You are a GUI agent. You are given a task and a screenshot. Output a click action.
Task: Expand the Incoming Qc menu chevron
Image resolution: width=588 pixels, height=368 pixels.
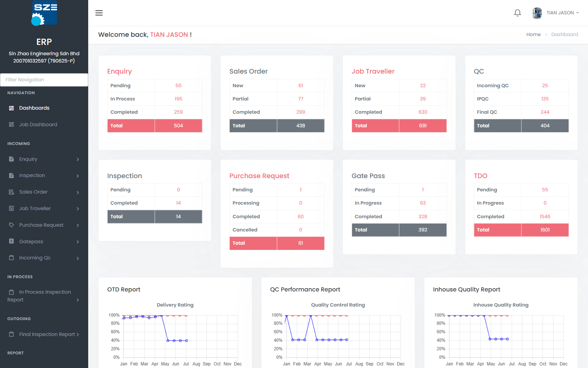[x=78, y=258]
